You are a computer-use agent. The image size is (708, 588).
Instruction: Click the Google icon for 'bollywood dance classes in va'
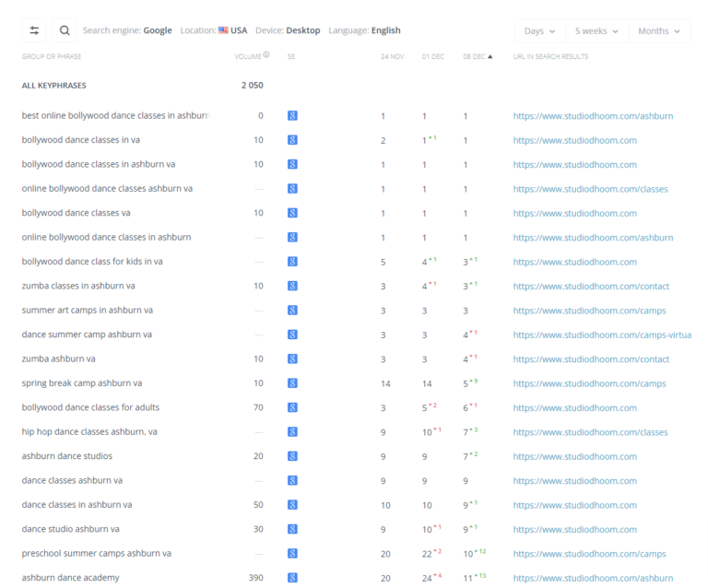(x=292, y=140)
